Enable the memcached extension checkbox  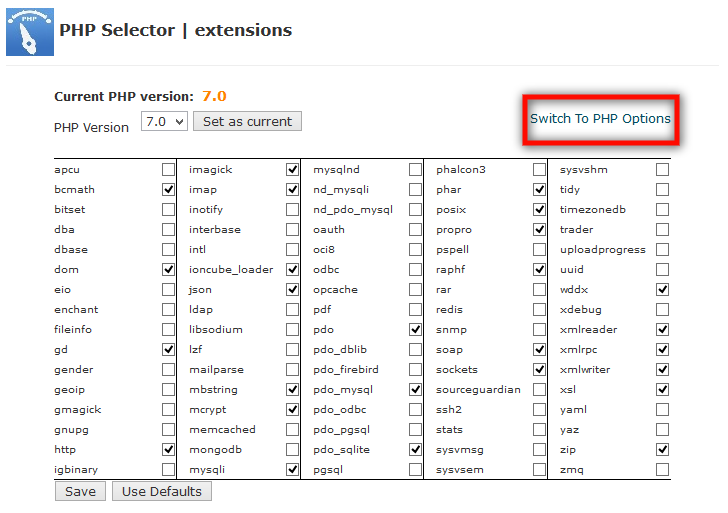(x=292, y=430)
